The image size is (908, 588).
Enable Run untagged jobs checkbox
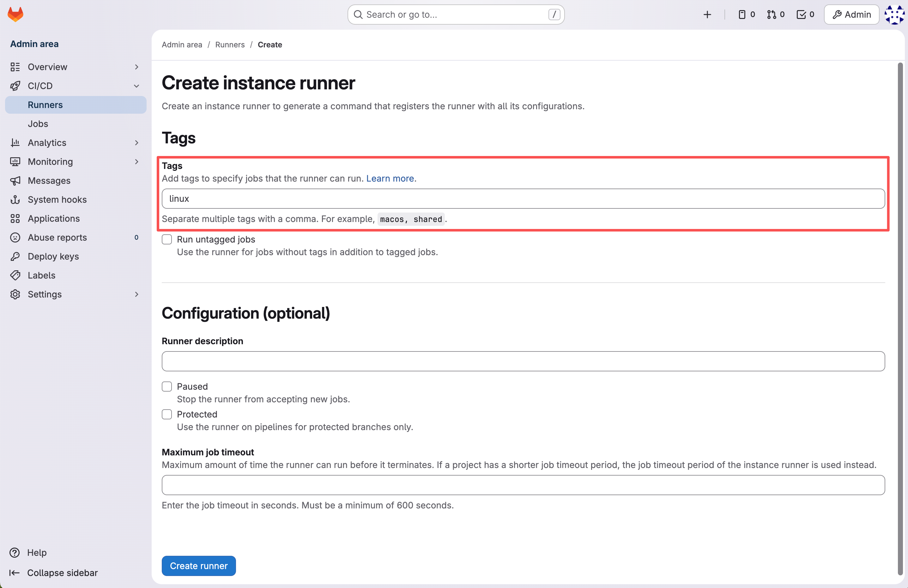[167, 239]
